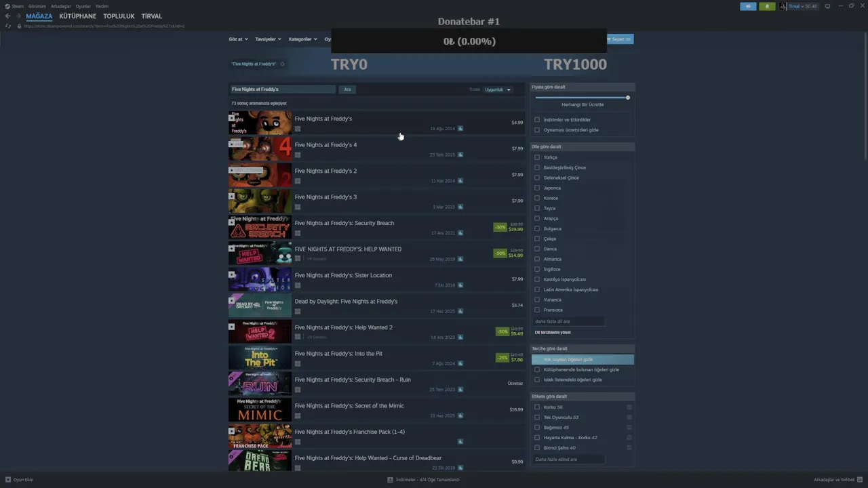Click the Windows platform icon under Five Nights at Freddy's 4
This screenshot has height=488, width=868.
pyautogui.click(x=298, y=155)
